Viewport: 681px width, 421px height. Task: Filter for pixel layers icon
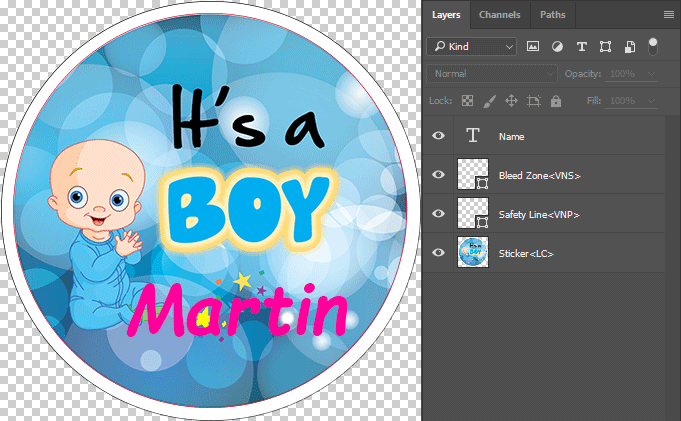click(533, 46)
